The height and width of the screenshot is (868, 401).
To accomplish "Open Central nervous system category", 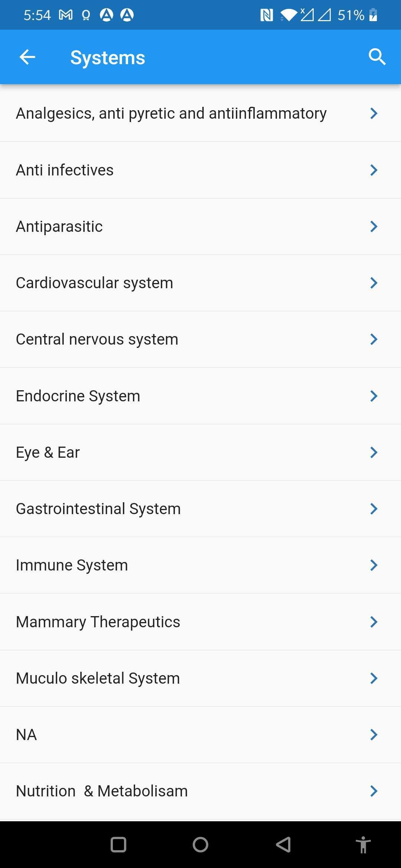I will 97,339.
